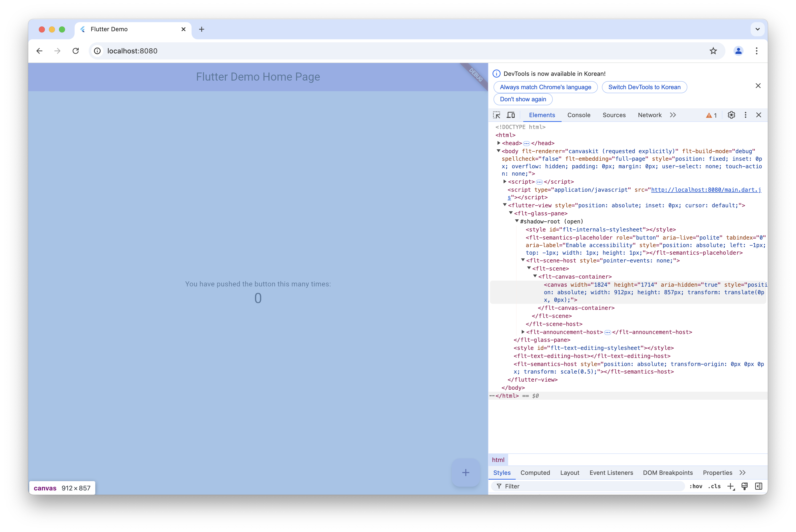This screenshot has height=532, width=796.
Task: Click the warnings issue counter
Action: coord(712,115)
